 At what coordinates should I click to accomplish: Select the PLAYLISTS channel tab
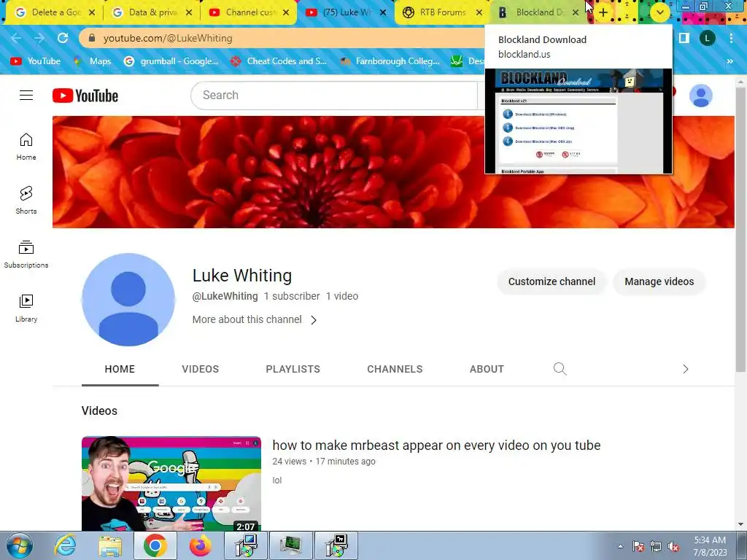click(x=293, y=369)
